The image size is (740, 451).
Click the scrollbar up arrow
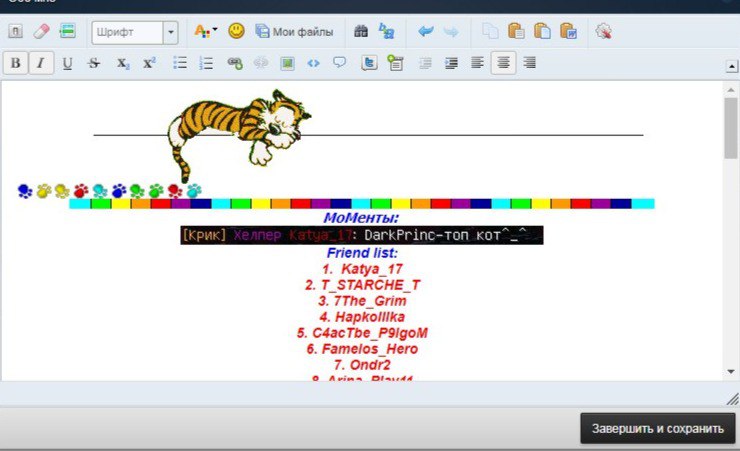731,90
